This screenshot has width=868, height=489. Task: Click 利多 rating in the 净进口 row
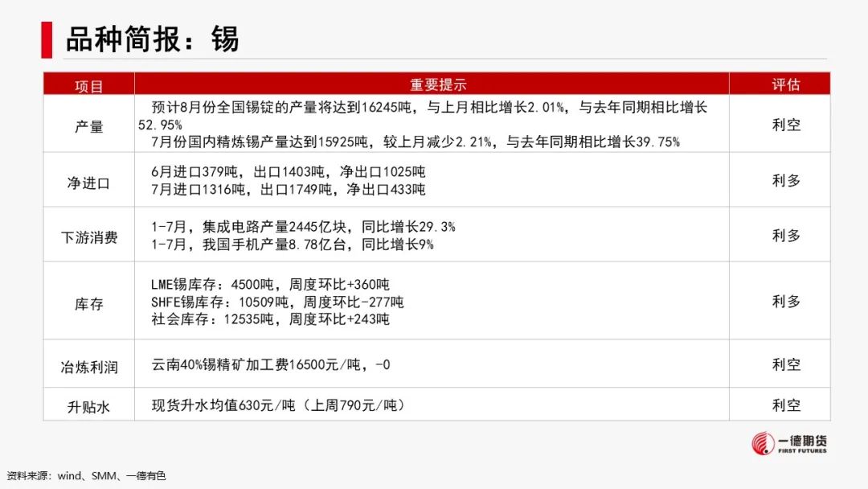tap(786, 180)
